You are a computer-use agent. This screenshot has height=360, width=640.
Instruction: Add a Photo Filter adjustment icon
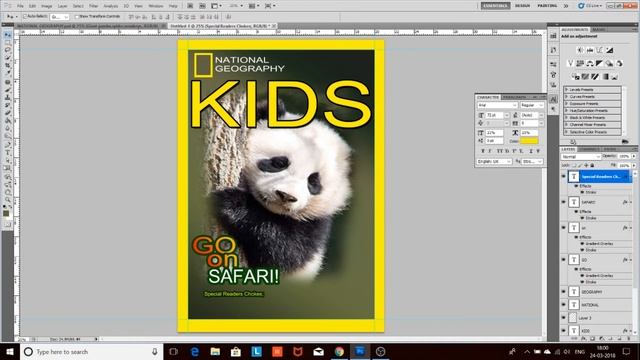609,63
